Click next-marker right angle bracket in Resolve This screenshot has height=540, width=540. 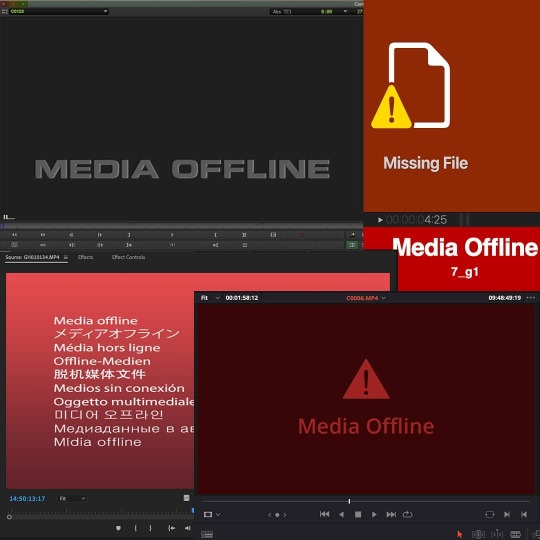285,515
